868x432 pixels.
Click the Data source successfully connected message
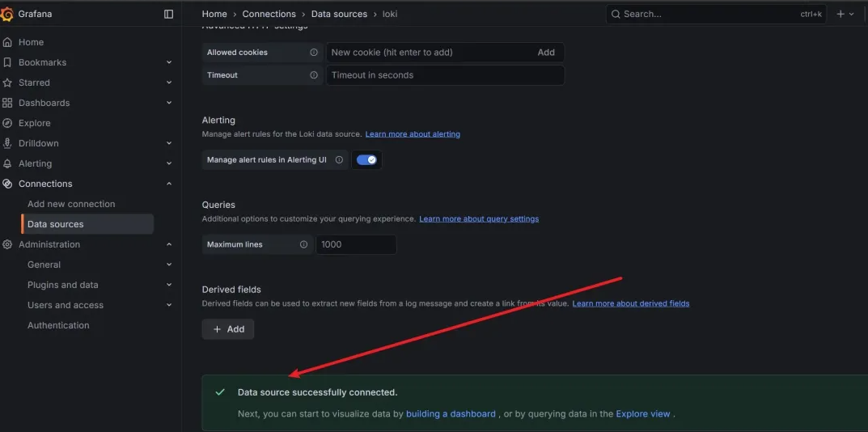click(x=317, y=392)
